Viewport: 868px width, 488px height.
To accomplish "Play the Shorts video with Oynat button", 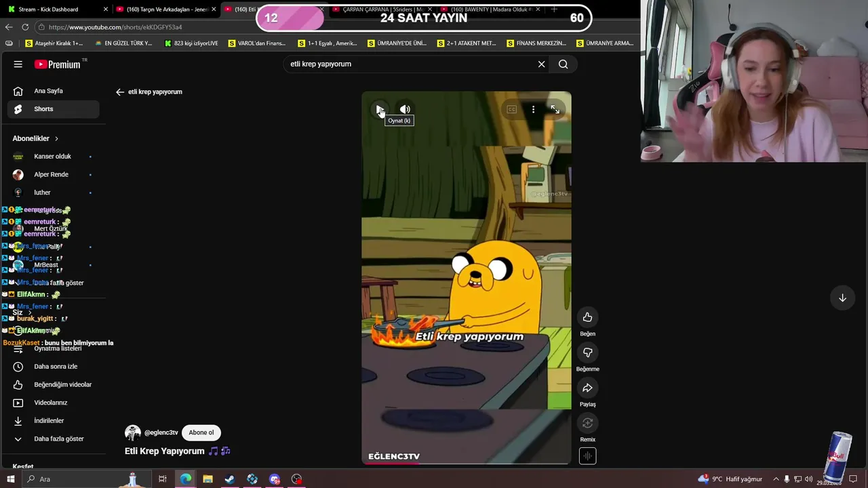I will tap(380, 109).
